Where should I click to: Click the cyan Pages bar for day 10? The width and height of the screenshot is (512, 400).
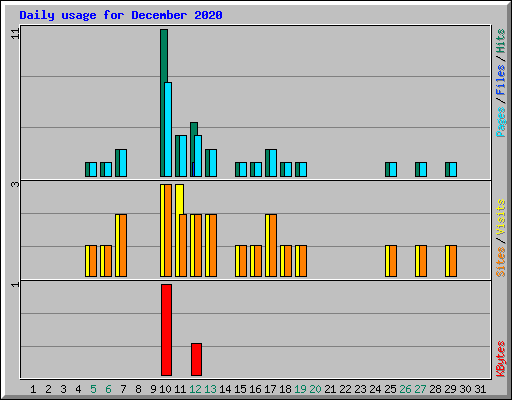(168, 129)
